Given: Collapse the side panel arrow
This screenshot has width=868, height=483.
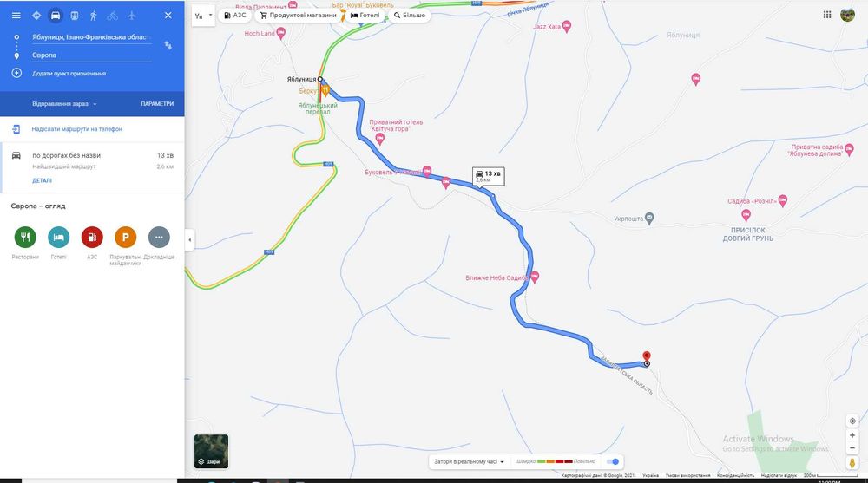Looking at the screenshot, I should click(190, 239).
